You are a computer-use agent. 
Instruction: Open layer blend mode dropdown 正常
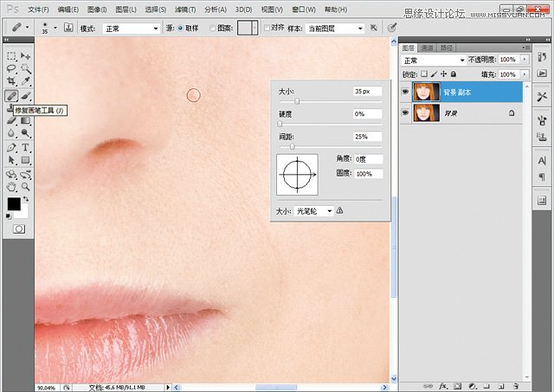[x=434, y=61]
